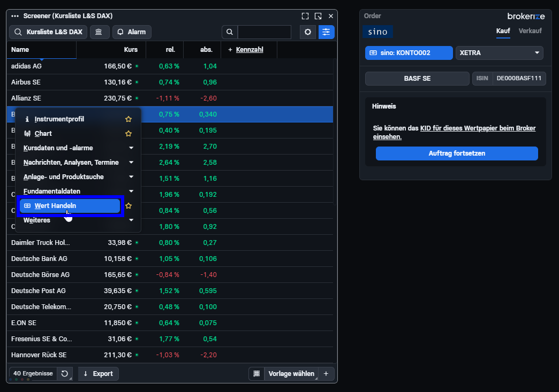Viewport: 559px width, 392px height.
Task: Open the Screener gear settings icon
Action: point(308,32)
